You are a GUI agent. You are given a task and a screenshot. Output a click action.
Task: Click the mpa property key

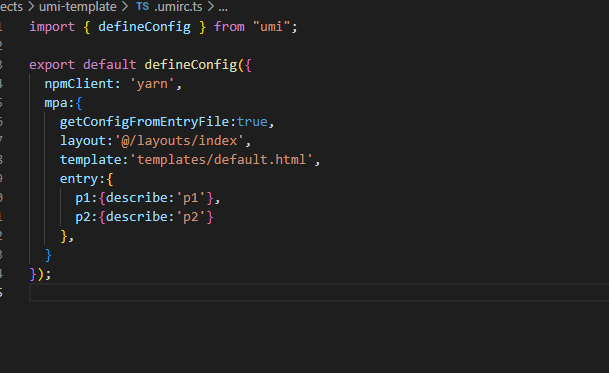click(56, 103)
